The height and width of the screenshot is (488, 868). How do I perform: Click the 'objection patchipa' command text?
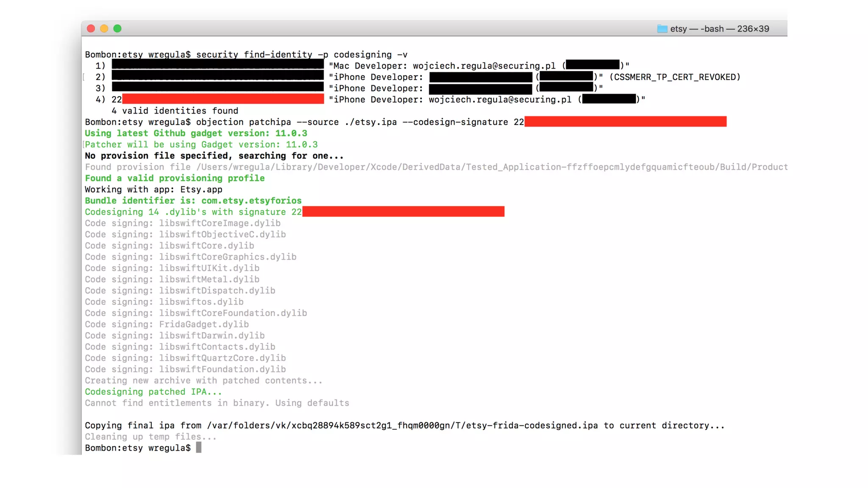pyautogui.click(x=243, y=122)
